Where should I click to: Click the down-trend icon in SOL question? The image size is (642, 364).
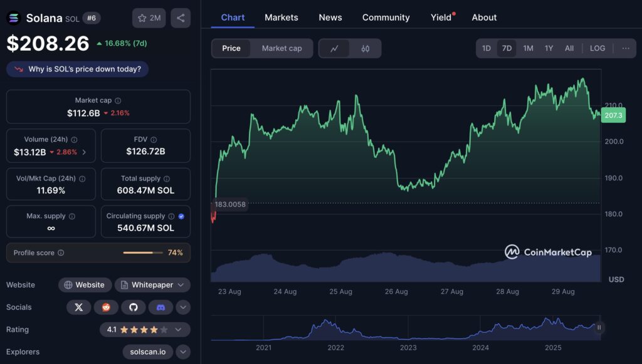click(19, 69)
